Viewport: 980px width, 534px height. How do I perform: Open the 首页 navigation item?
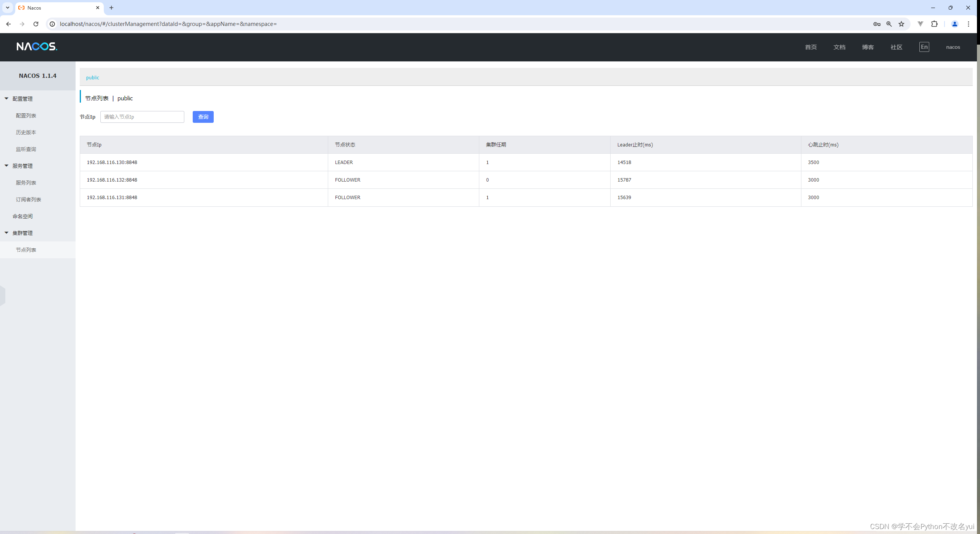coord(811,47)
